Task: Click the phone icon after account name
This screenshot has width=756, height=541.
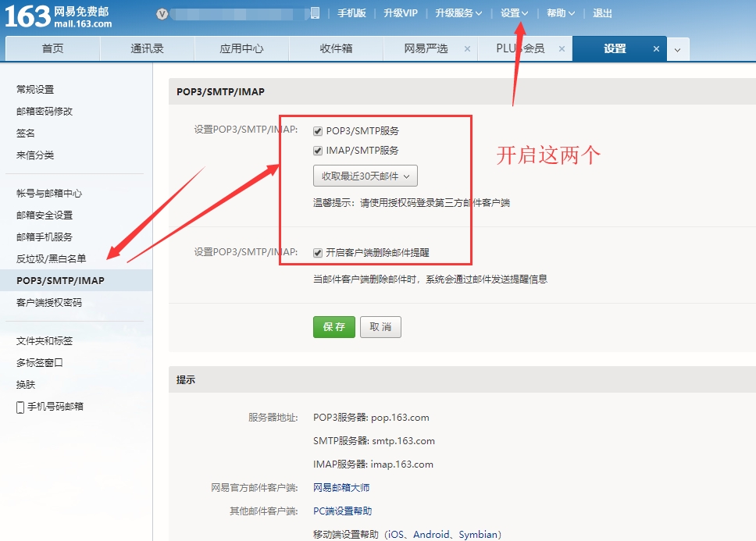Action: (315, 13)
